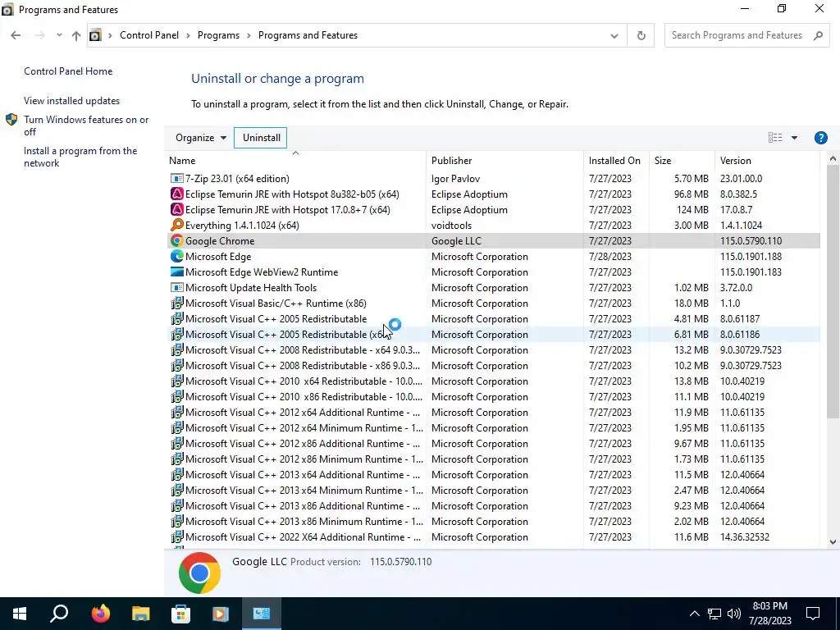840x630 pixels.
Task: Select Microsoft Visual C++ 2005 Redistributable (x64) row
Action: coord(493,335)
